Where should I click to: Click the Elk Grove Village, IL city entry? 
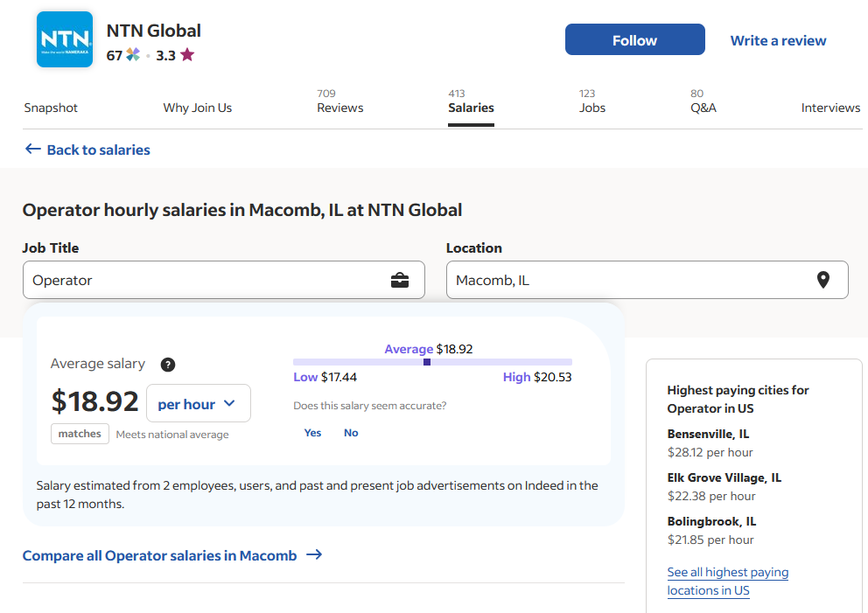click(724, 477)
